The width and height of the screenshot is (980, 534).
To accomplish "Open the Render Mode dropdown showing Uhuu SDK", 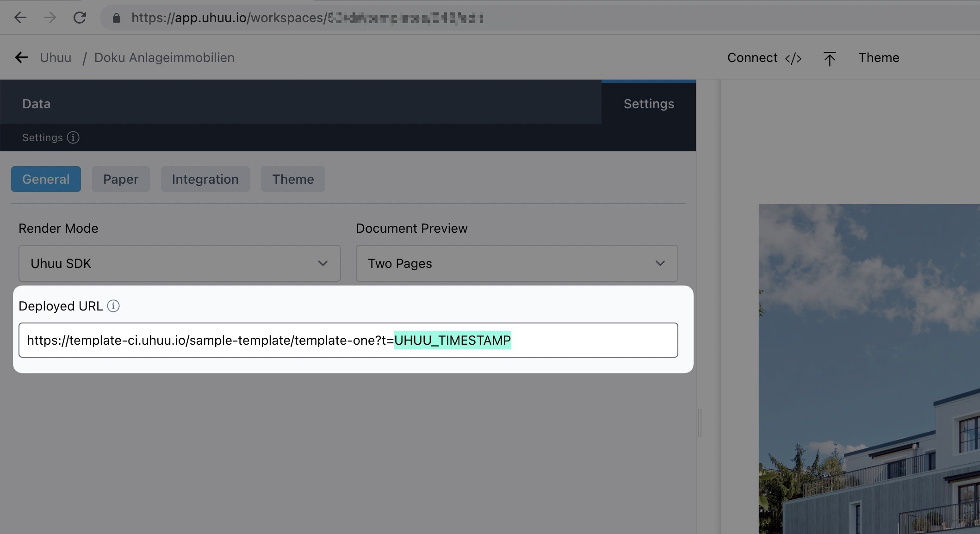I will click(x=180, y=263).
